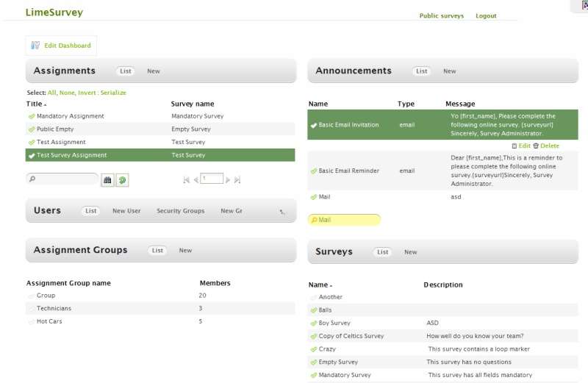The height and width of the screenshot is (383, 588).
Task: Go to the last page of assignments
Action: pyautogui.click(x=237, y=179)
